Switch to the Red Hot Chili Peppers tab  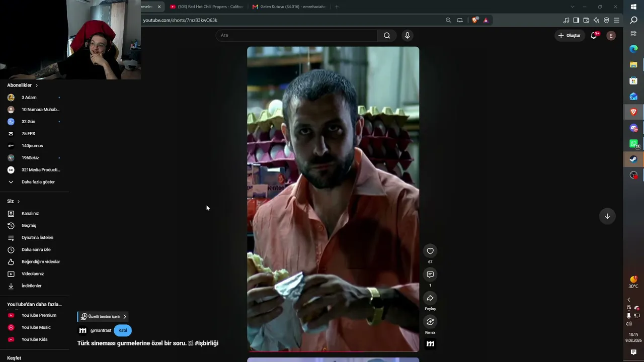point(206,7)
